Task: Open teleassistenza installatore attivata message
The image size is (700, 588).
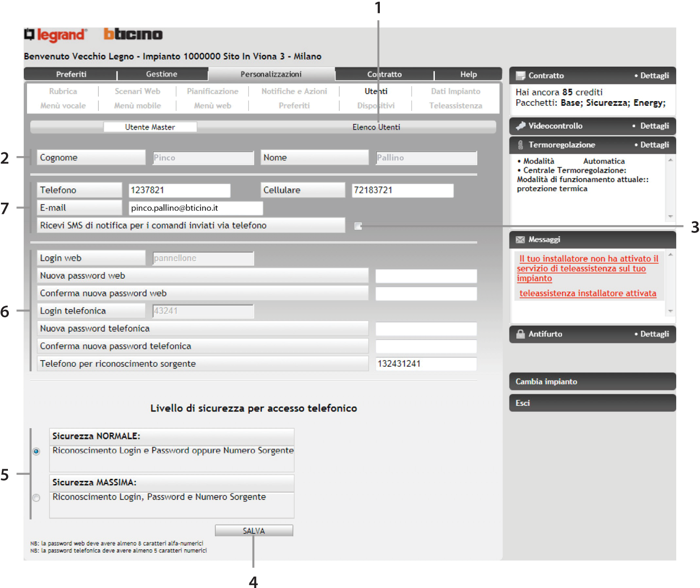Action: [x=588, y=293]
